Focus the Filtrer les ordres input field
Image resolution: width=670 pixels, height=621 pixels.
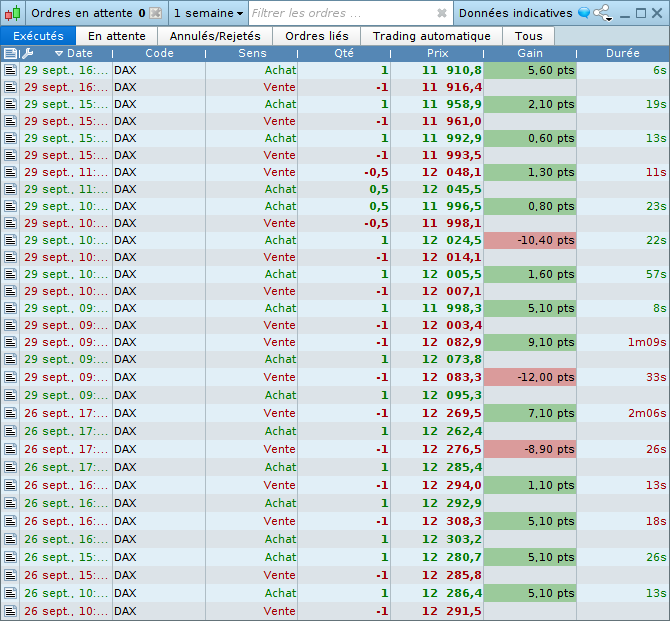point(340,13)
